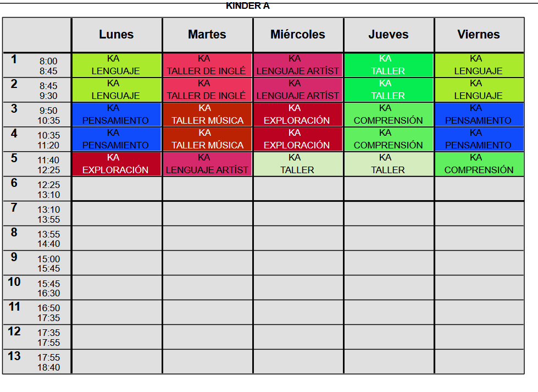The image size is (538, 392).
Task: Select the Martes column header
Action: tap(207, 35)
